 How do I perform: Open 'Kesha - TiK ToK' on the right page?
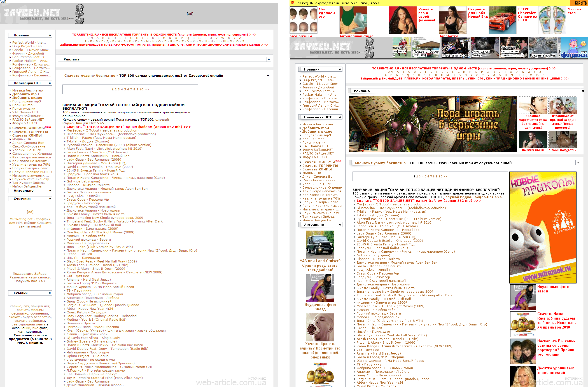(x=369, y=328)
